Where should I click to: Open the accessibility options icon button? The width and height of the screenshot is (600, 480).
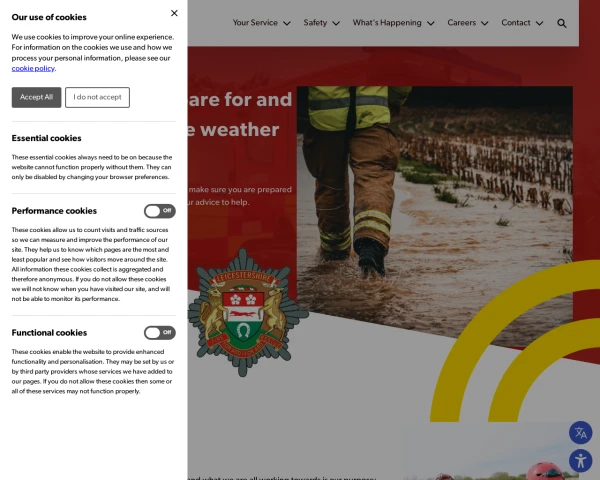(x=580, y=460)
